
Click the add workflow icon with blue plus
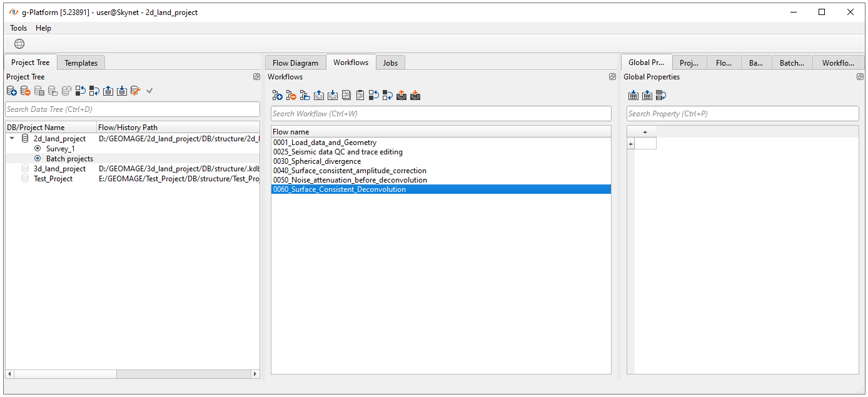(277, 96)
